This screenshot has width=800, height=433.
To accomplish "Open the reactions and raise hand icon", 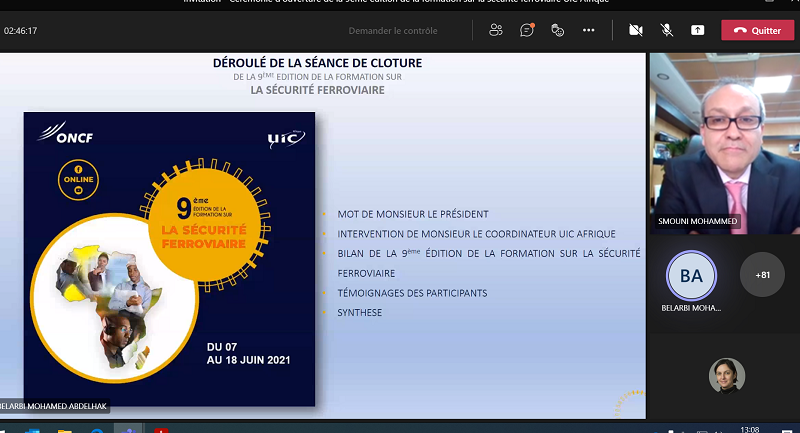I will point(558,31).
